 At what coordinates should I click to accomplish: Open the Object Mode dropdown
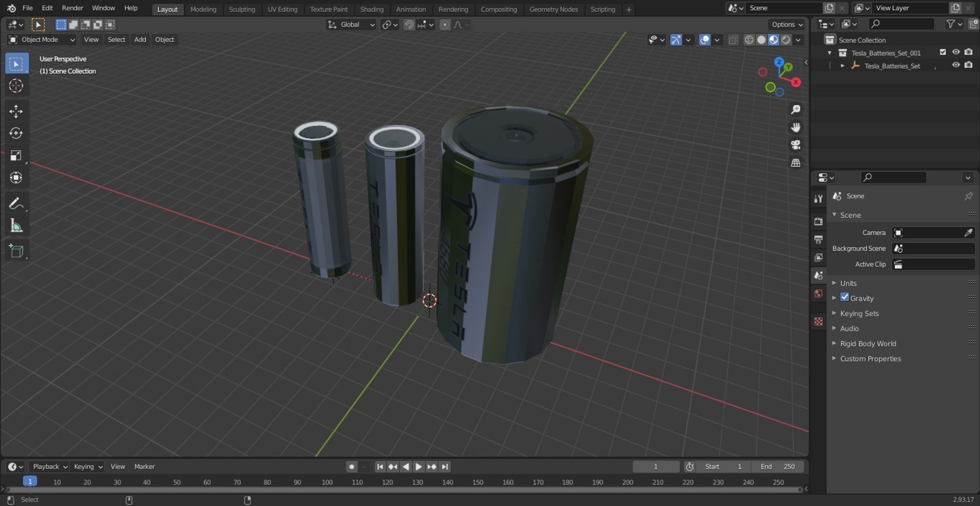[x=42, y=40]
